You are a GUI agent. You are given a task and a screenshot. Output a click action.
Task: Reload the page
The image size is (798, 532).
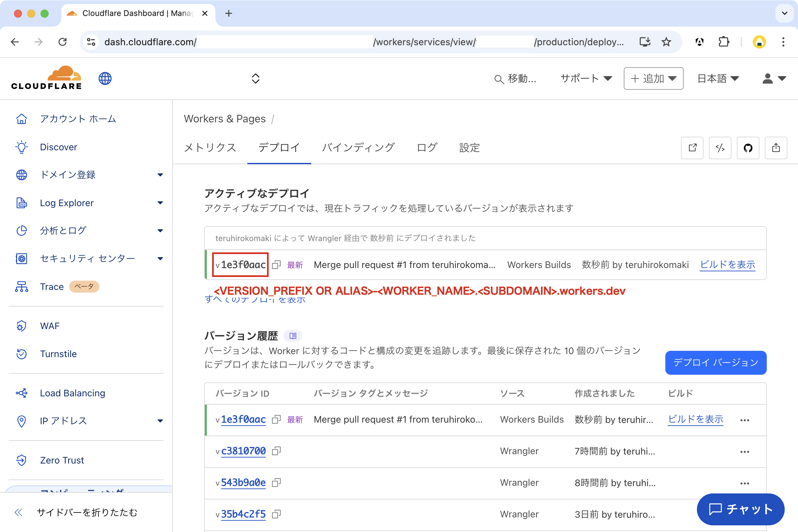coord(63,42)
